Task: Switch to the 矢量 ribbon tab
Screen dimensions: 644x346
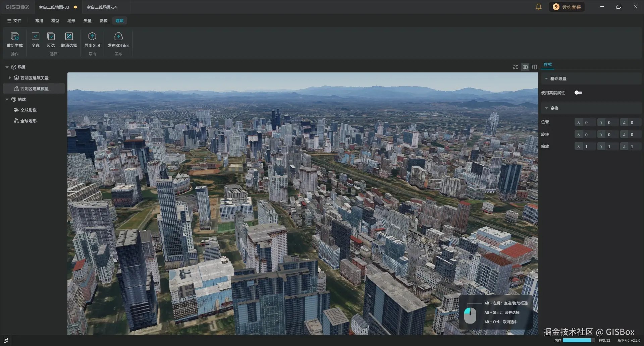Action: pos(88,20)
